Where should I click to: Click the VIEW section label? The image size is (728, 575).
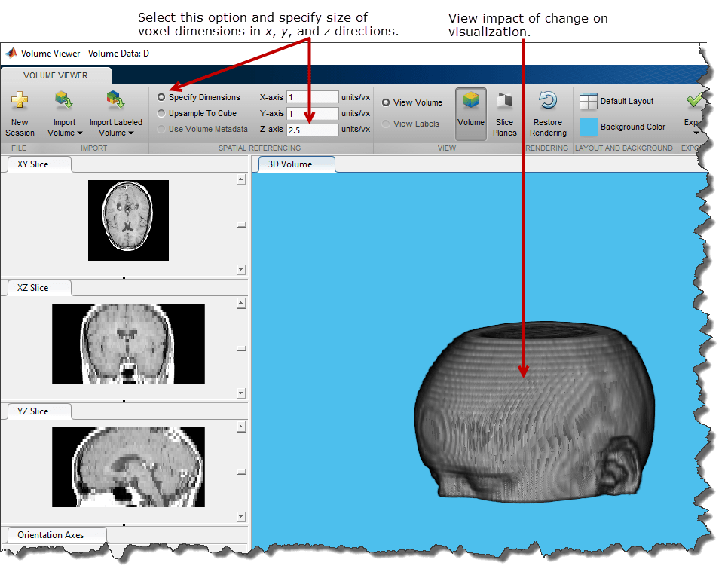point(447,148)
